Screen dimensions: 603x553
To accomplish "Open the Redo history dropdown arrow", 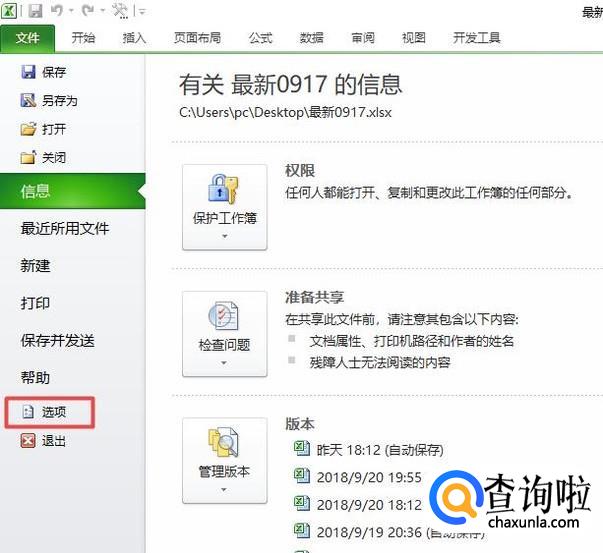I will (103, 11).
